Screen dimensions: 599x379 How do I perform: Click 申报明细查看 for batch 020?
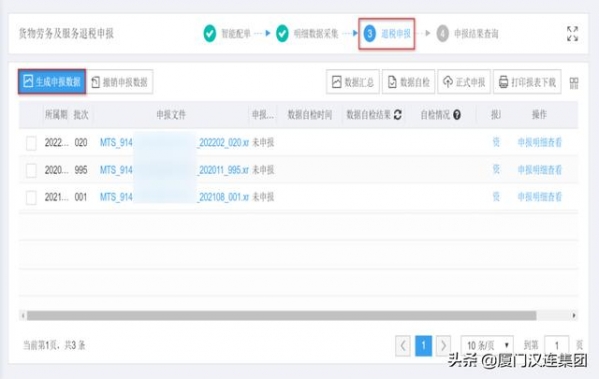pyautogui.click(x=539, y=143)
